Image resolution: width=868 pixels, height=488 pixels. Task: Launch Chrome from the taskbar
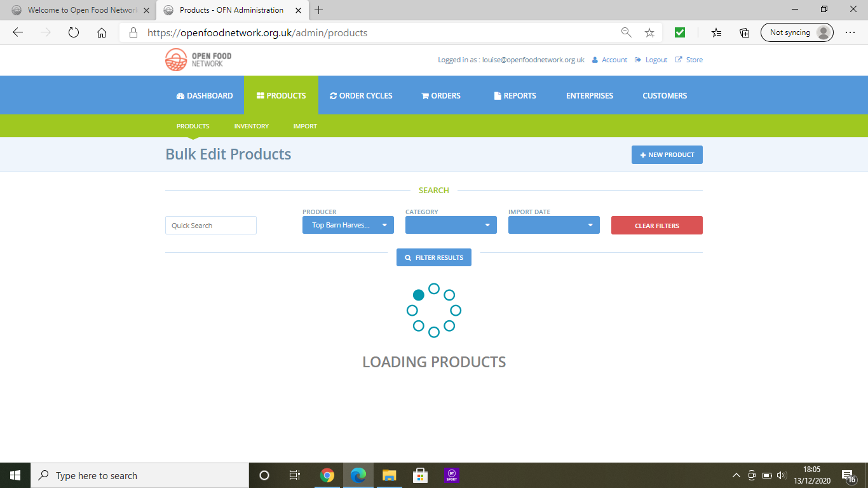point(327,475)
